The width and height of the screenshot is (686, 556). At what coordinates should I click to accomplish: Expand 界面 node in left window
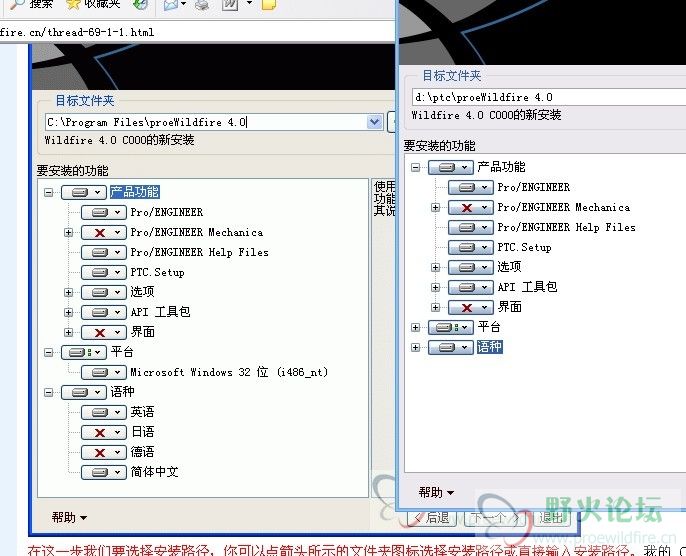68,332
